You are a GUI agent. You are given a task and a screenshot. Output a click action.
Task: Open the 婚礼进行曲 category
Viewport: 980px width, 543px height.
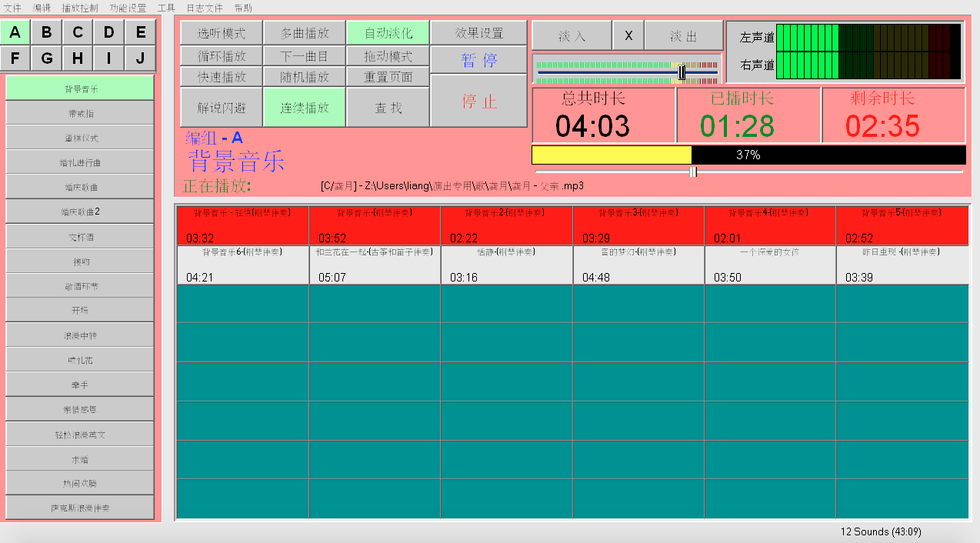click(80, 162)
